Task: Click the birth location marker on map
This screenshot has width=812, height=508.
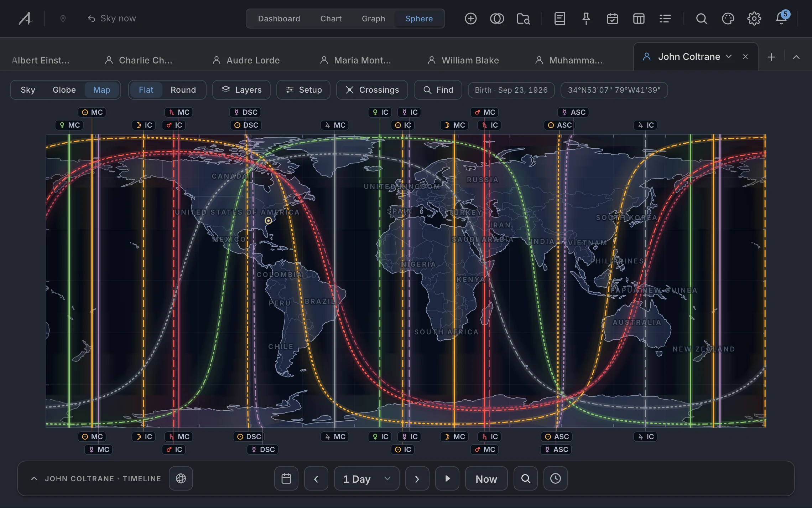Action: point(268,221)
